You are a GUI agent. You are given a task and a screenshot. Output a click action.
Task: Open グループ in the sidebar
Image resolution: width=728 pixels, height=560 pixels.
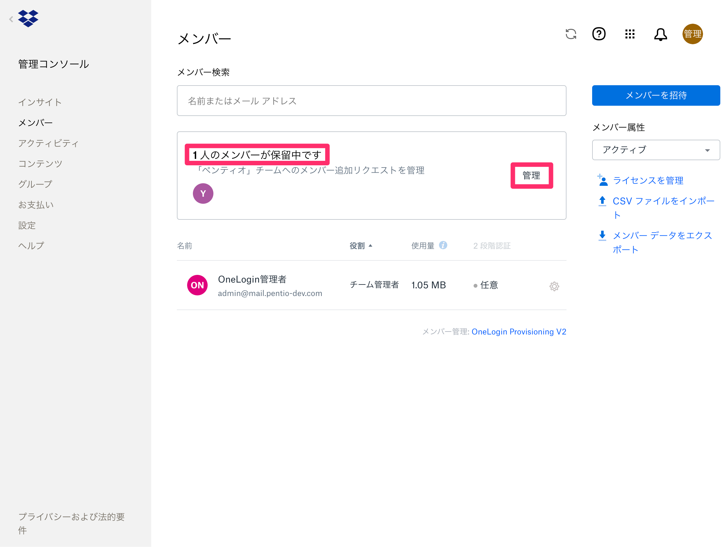point(35,184)
